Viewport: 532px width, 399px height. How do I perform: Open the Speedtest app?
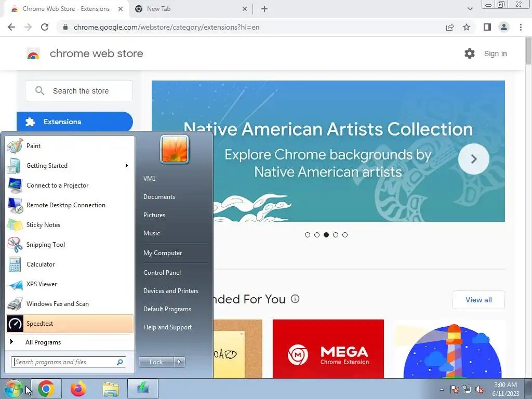point(70,323)
